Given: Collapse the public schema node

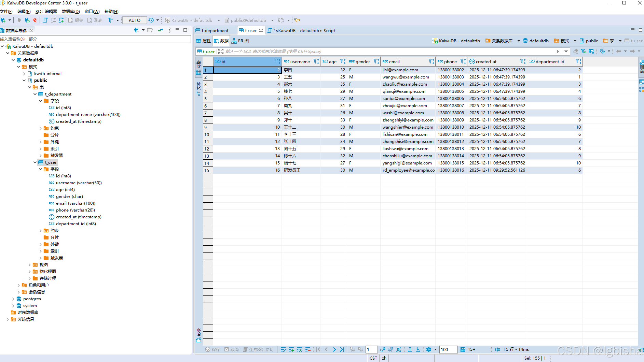Looking at the screenshot, I should point(24,81).
